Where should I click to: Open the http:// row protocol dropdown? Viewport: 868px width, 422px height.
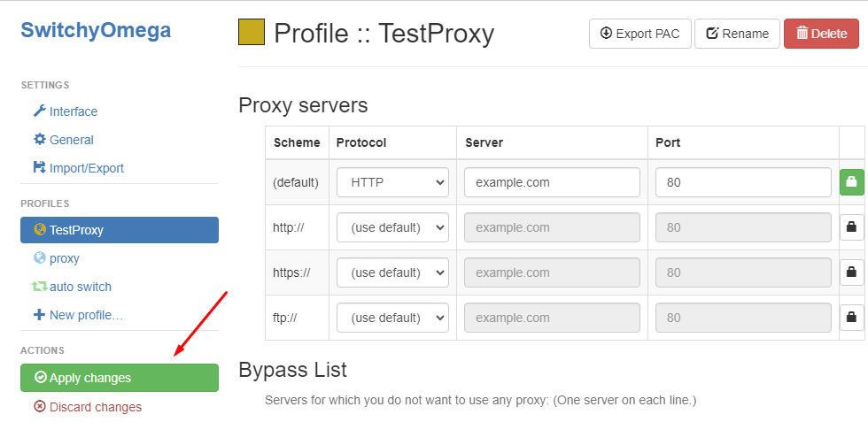coord(392,227)
